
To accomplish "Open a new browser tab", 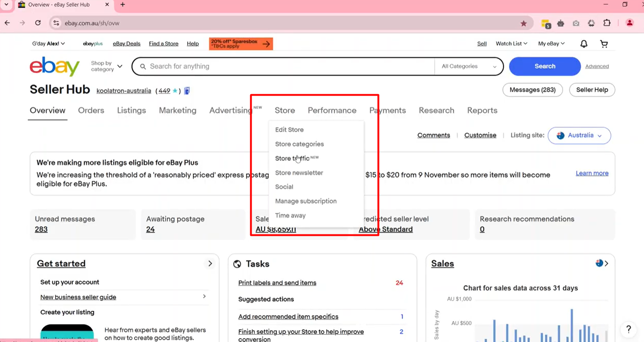I will point(122,5).
